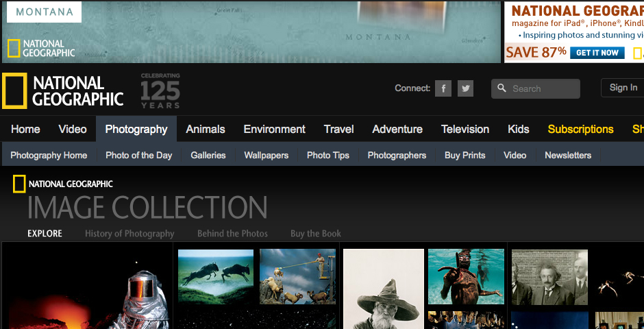Open the leaping figures on black thumbnail

point(620,277)
